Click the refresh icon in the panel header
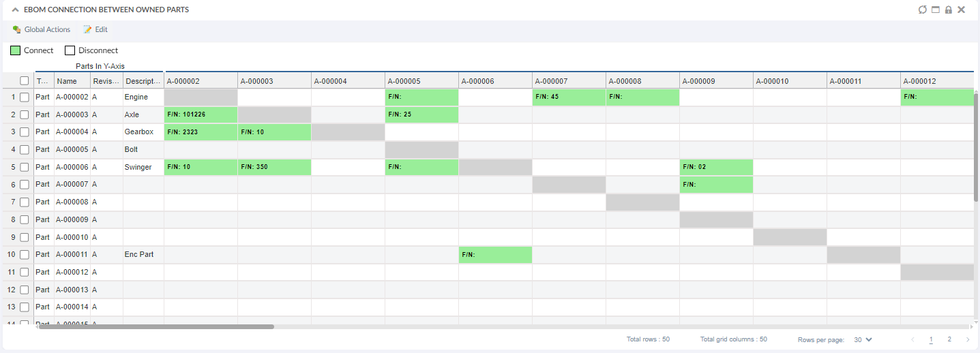Screen dimensions: 980x353 coord(923,10)
